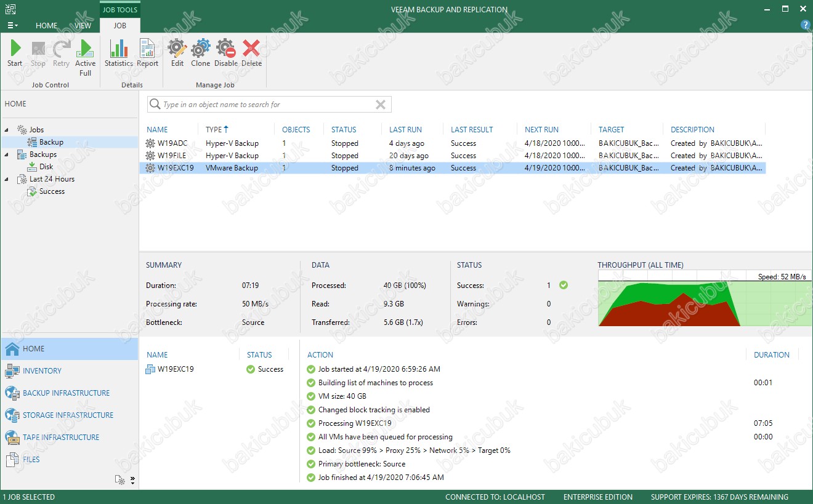Delete the selected job
The height and width of the screenshot is (504, 813).
(x=251, y=54)
